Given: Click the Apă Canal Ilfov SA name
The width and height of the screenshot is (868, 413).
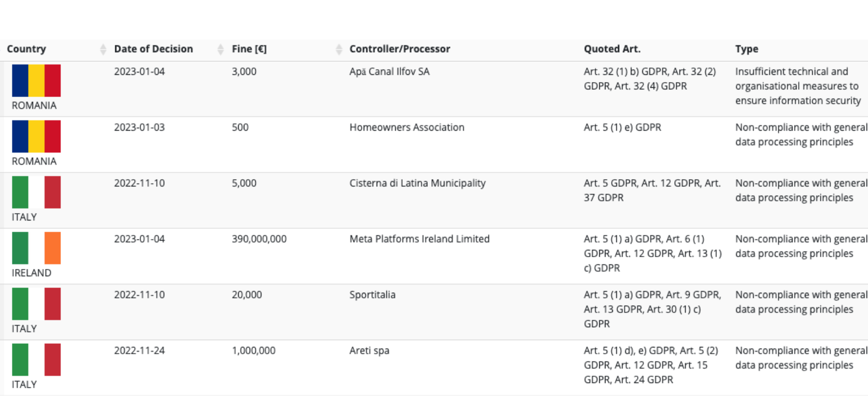Looking at the screenshot, I should point(390,72).
